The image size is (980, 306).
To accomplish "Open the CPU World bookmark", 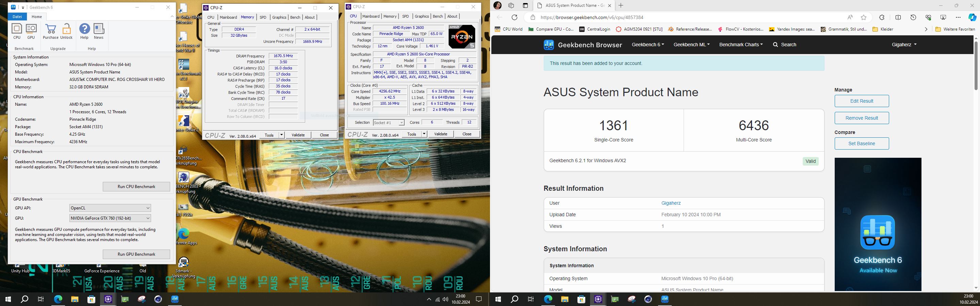I will pyautogui.click(x=509, y=29).
